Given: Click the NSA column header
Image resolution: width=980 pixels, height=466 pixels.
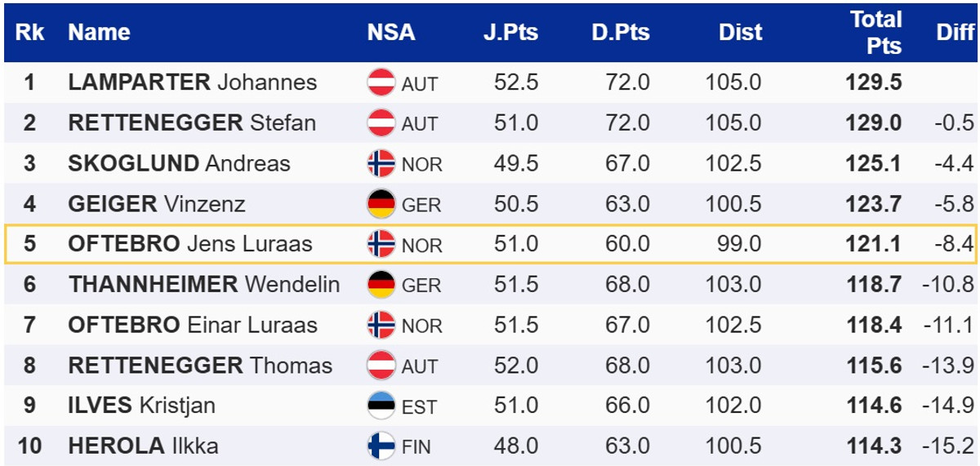Looking at the screenshot, I should click(390, 33).
